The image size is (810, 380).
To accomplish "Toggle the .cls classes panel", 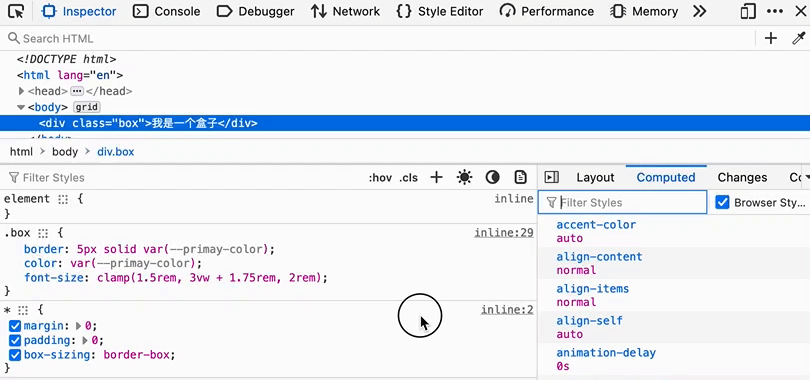I will 408,178.
